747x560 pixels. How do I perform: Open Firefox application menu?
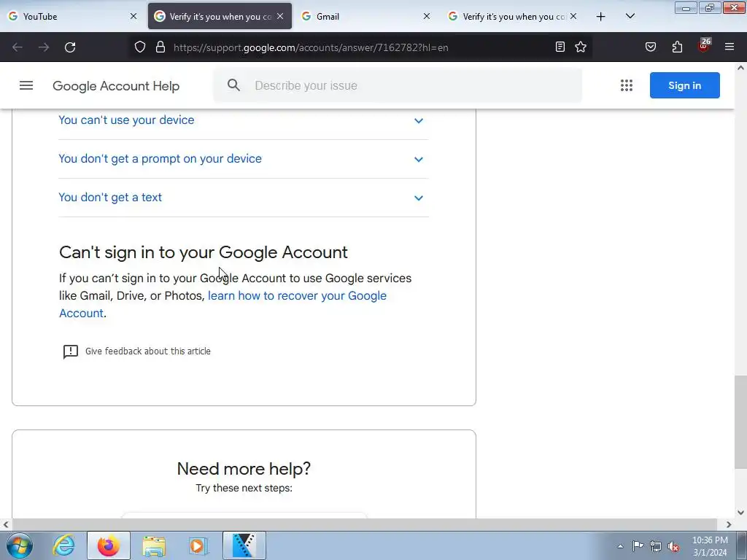(729, 47)
